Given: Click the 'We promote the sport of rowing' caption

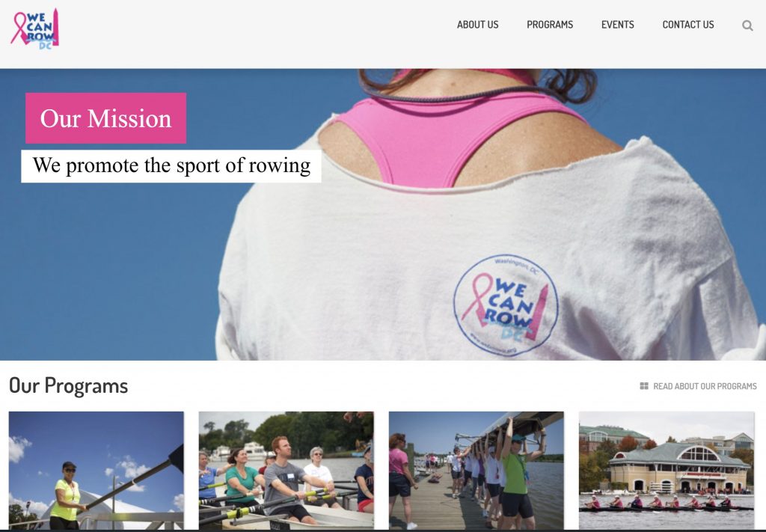Looking at the screenshot, I should [x=171, y=166].
